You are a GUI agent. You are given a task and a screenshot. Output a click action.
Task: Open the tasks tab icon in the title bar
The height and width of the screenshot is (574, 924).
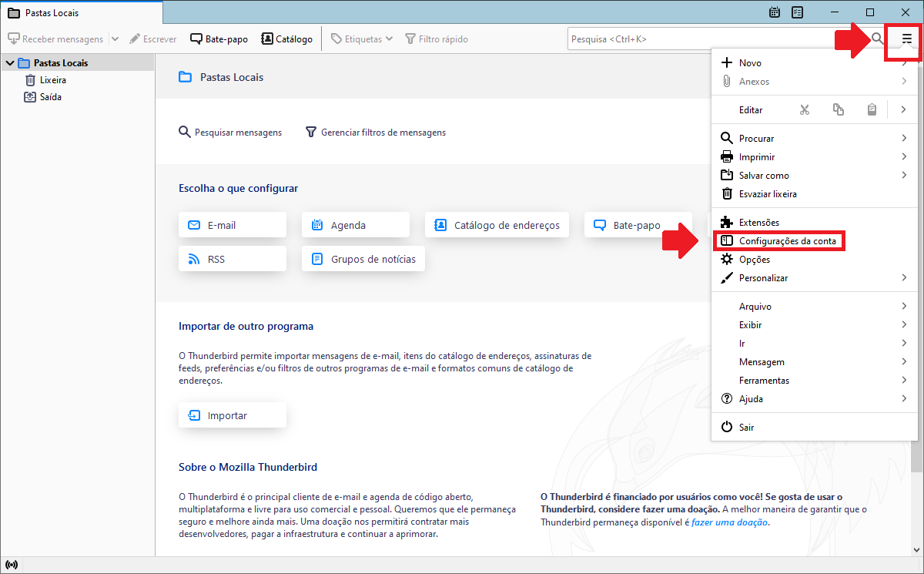click(798, 12)
